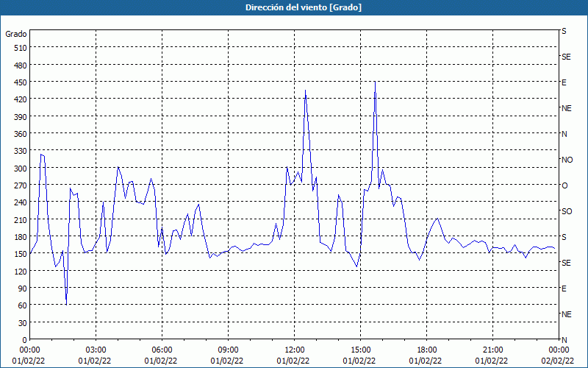Click the "90" degree axis label
The image size is (588, 368).
coord(23,289)
